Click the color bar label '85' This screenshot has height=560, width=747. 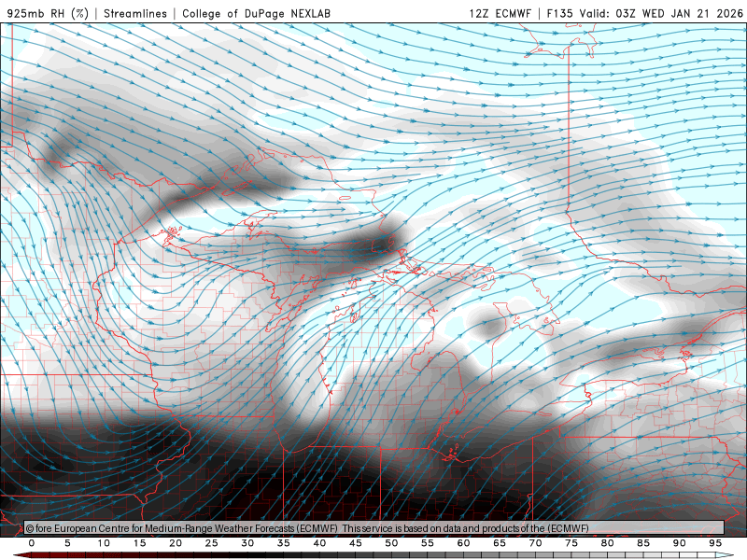click(x=643, y=543)
